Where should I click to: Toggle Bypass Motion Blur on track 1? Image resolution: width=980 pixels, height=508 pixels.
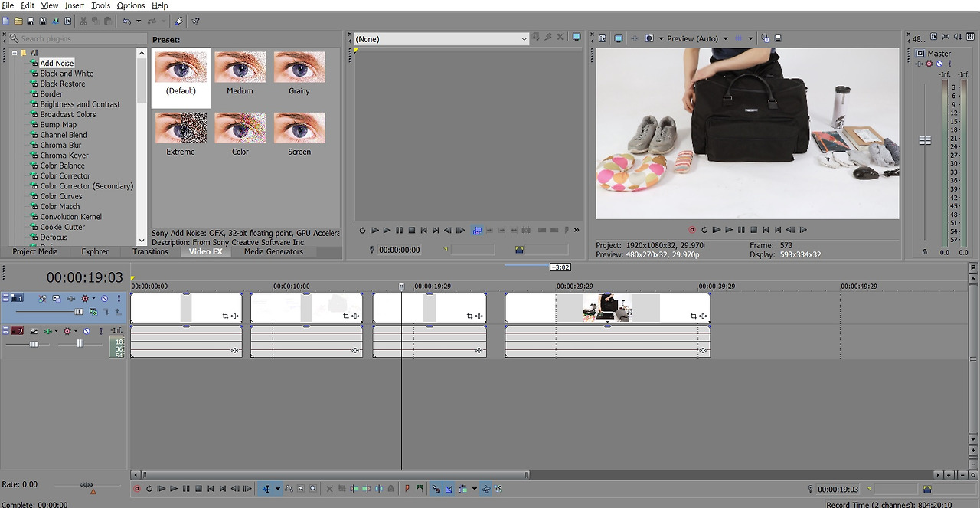42,299
